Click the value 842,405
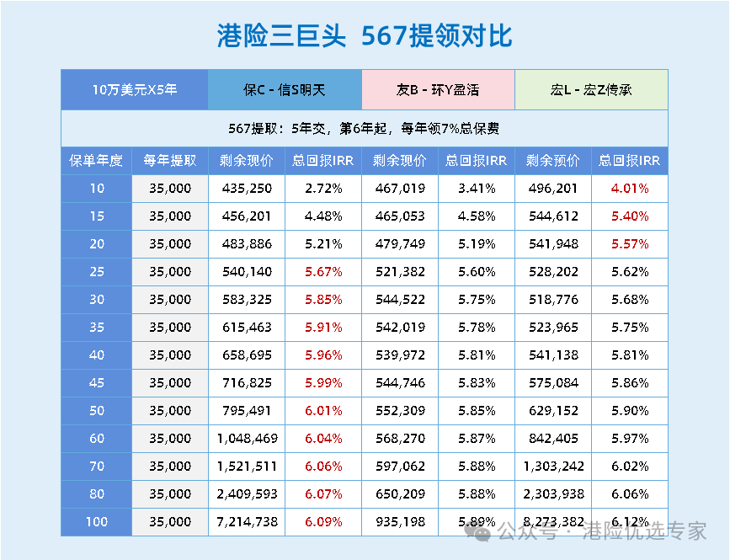This screenshot has width=730, height=560. [x=553, y=439]
